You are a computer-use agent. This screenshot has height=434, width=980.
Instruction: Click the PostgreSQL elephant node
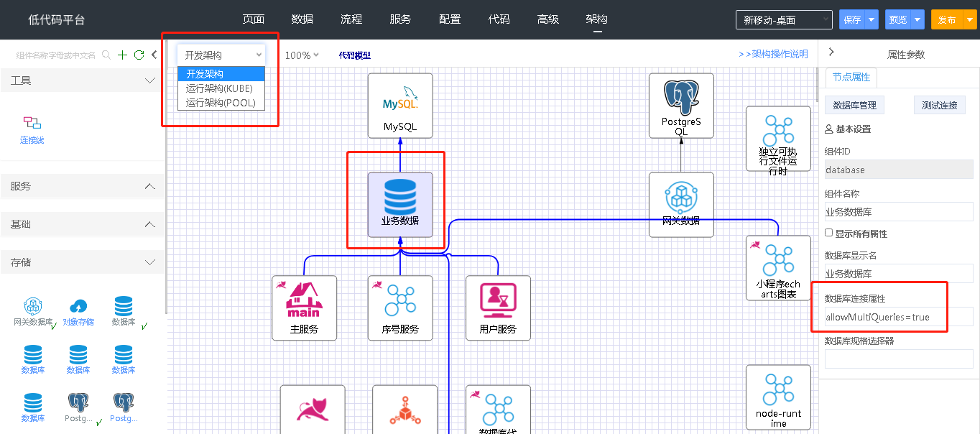(680, 106)
